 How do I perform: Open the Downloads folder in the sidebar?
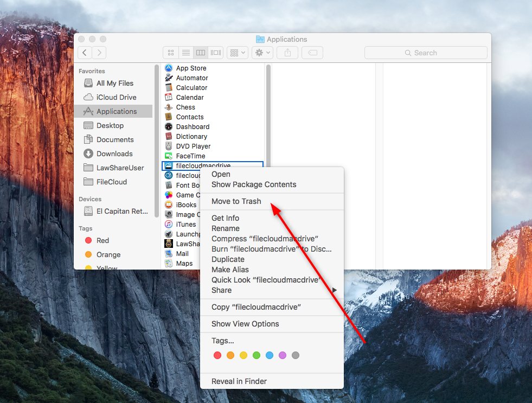(x=114, y=154)
